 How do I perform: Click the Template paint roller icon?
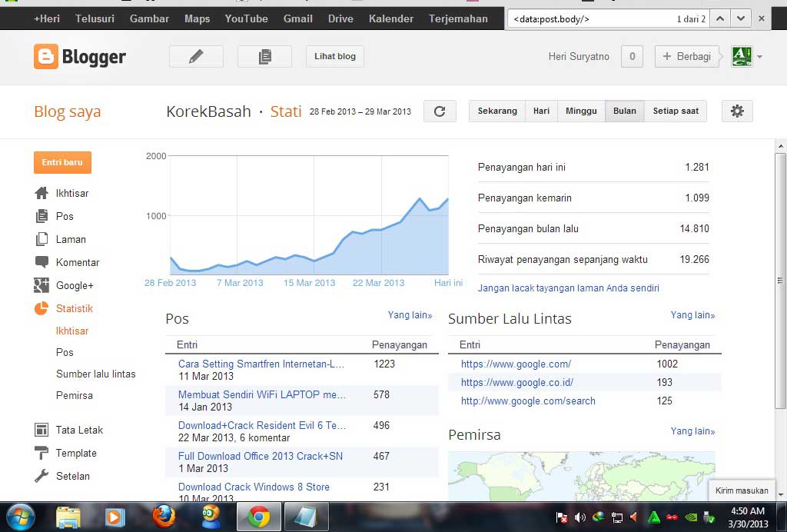(x=42, y=453)
